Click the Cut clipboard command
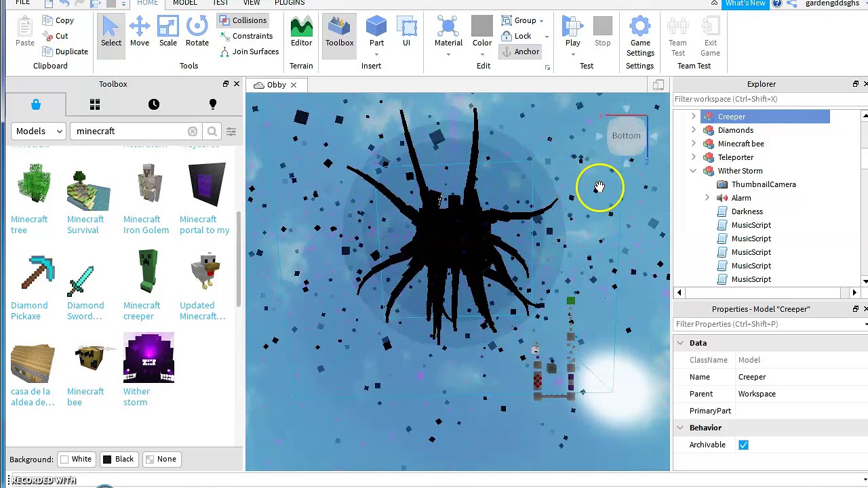The width and height of the screenshot is (868, 488). (x=55, y=36)
